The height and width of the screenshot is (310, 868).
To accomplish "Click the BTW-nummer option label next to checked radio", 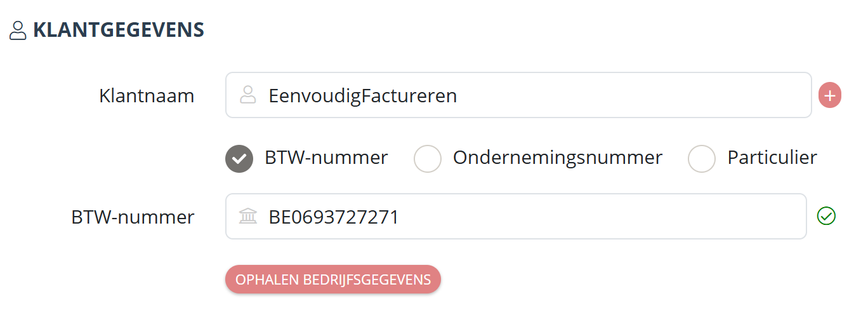I will click(x=326, y=158).
